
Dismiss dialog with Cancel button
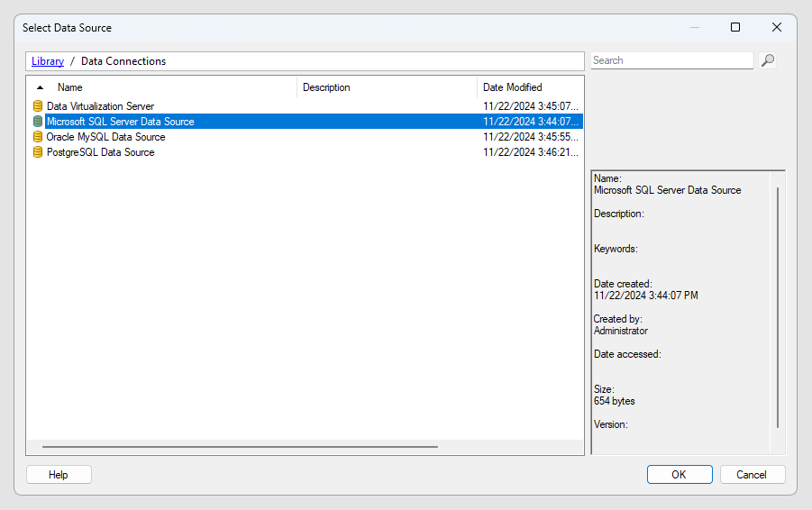752,475
